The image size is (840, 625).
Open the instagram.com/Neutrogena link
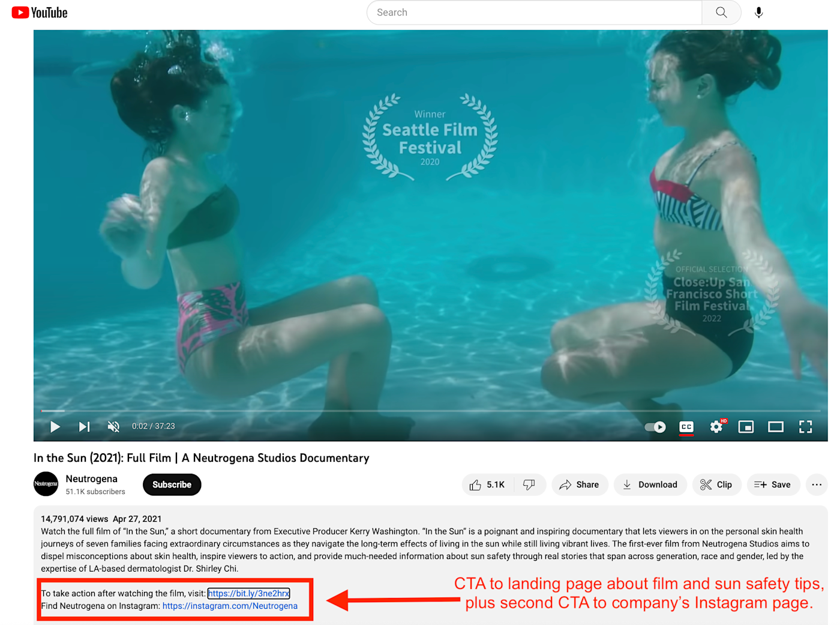[230, 606]
